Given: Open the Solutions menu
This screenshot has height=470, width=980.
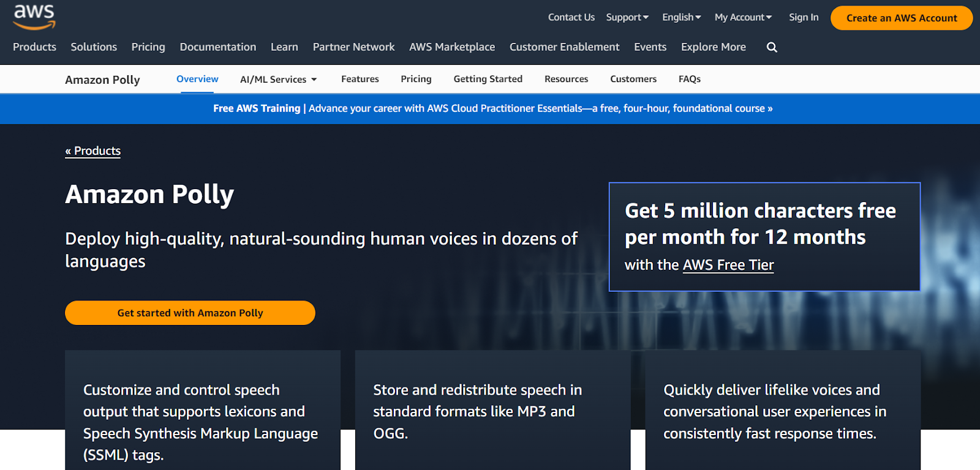Looking at the screenshot, I should 94,47.
